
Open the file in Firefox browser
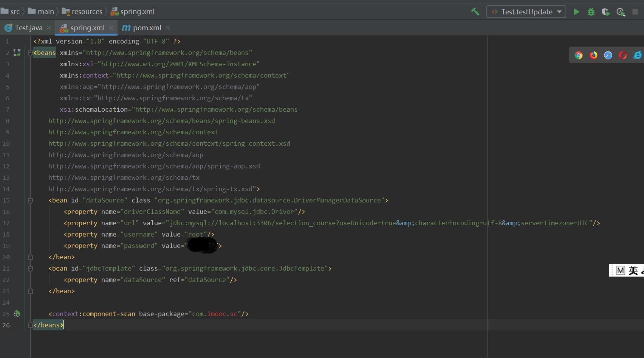(x=593, y=55)
